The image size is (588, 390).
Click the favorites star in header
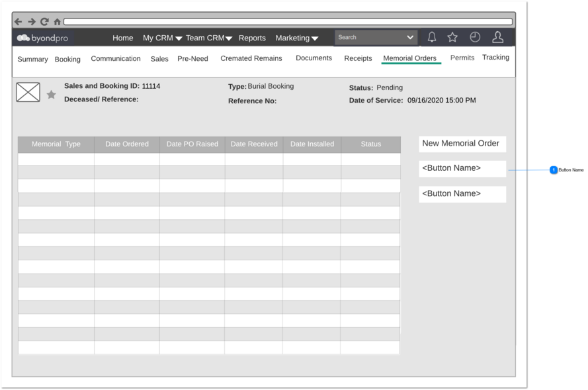click(x=452, y=37)
